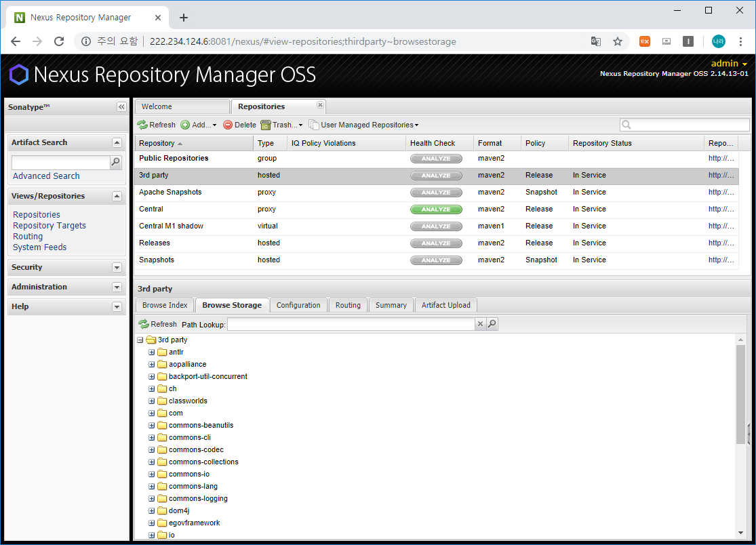Switch to the Welcome tab
Viewport: 756px width, 545px height.
point(182,106)
